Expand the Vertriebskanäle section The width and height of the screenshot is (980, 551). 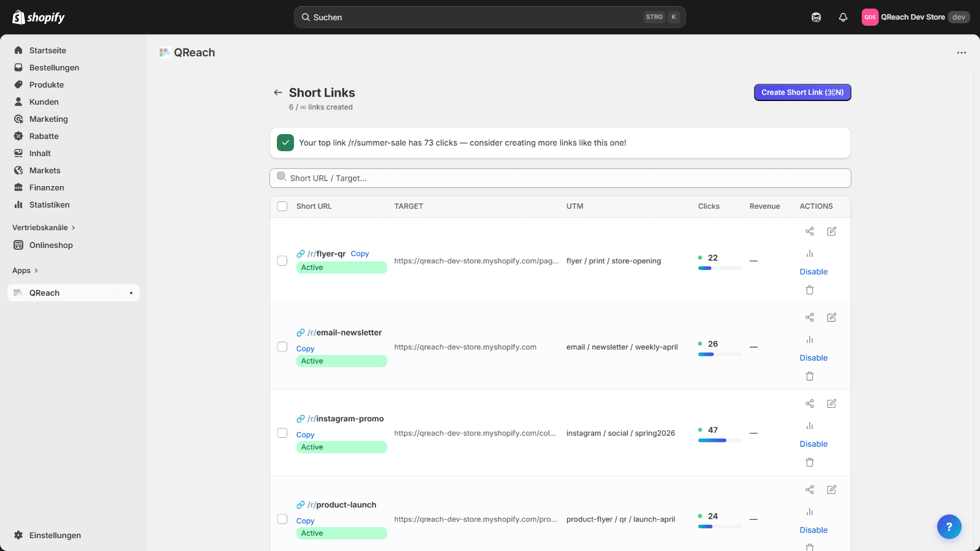[x=43, y=227]
